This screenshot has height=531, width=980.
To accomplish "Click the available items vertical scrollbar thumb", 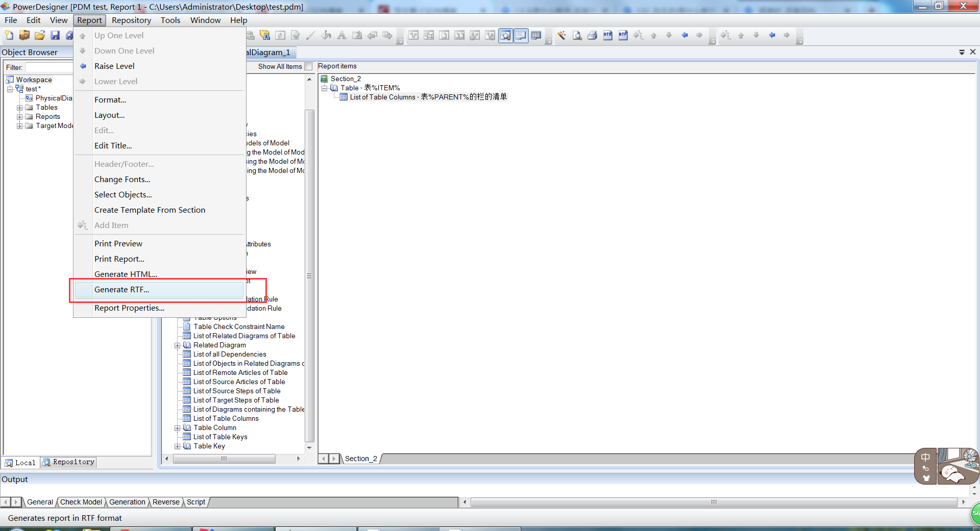I will click(309, 275).
